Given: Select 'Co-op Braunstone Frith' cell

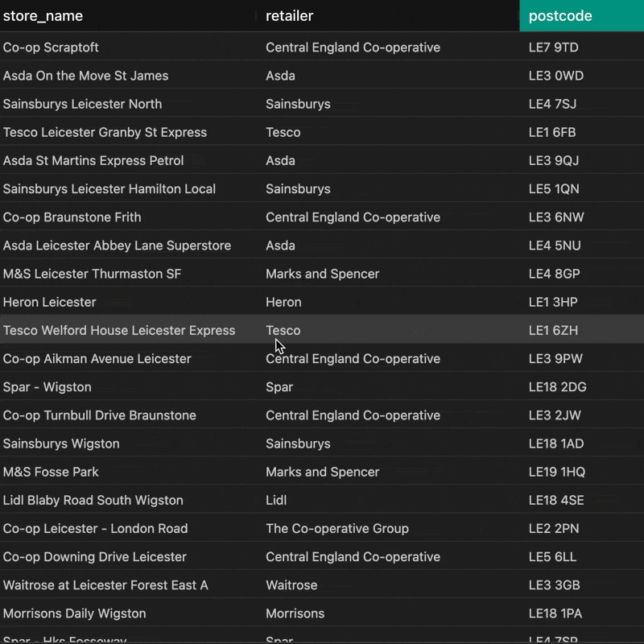Looking at the screenshot, I should (x=72, y=217).
